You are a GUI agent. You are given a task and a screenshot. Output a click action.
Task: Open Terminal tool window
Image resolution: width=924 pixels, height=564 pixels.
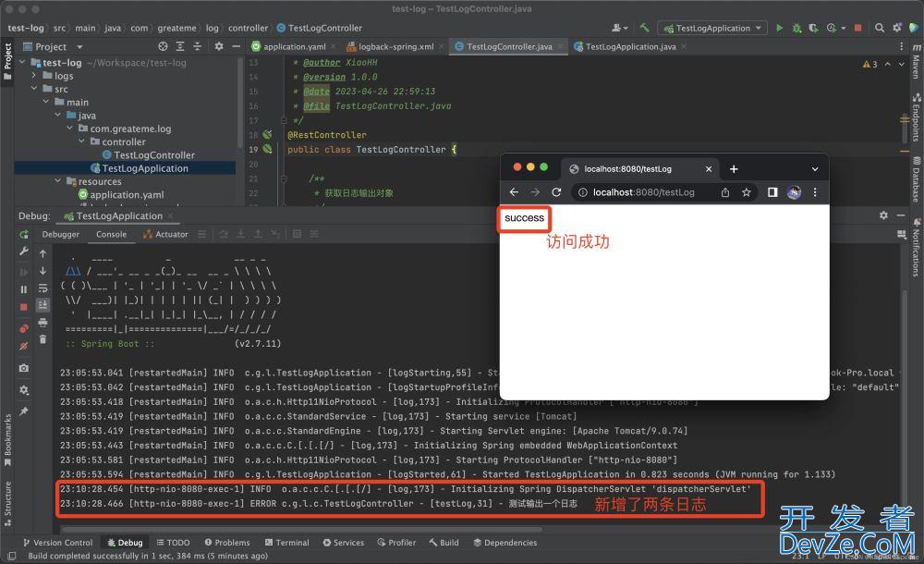[286, 543]
